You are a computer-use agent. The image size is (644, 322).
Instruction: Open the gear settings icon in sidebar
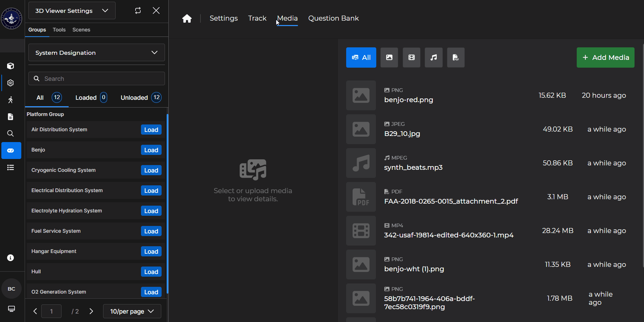tap(10, 83)
